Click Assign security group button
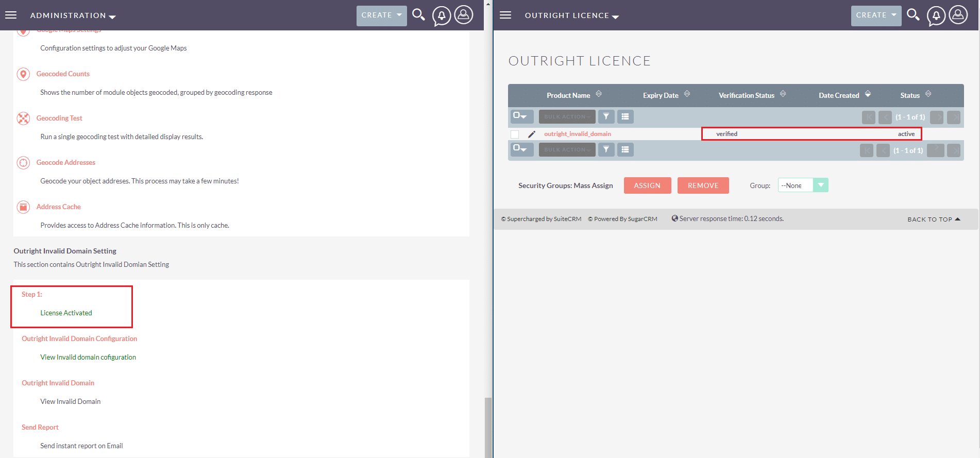This screenshot has height=458, width=980. click(x=647, y=185)
